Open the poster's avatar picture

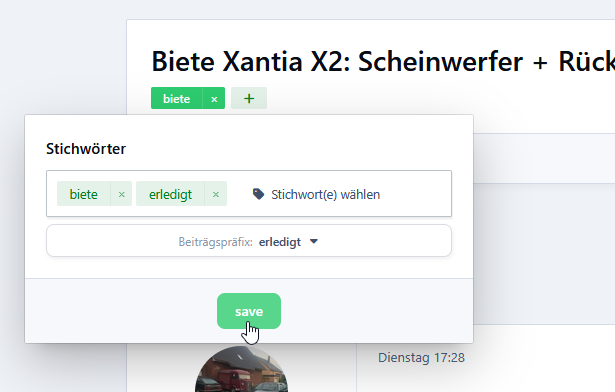(242, 369)
